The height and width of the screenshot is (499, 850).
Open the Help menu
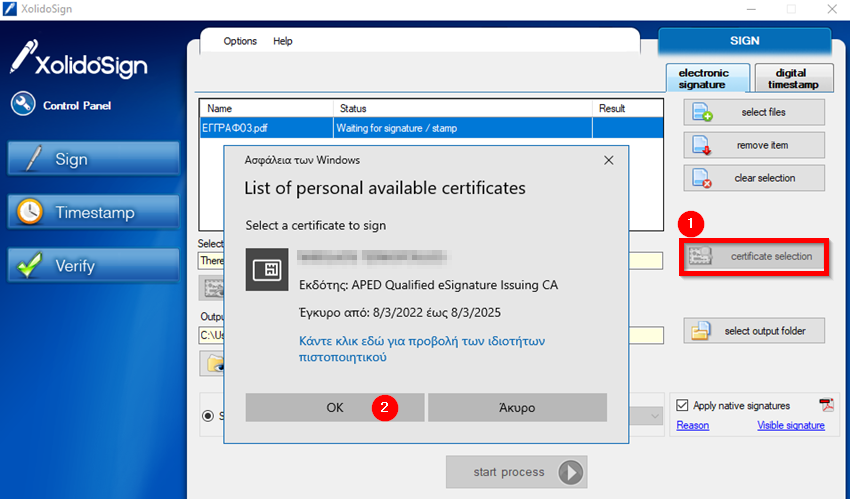(x=282, y=41)
